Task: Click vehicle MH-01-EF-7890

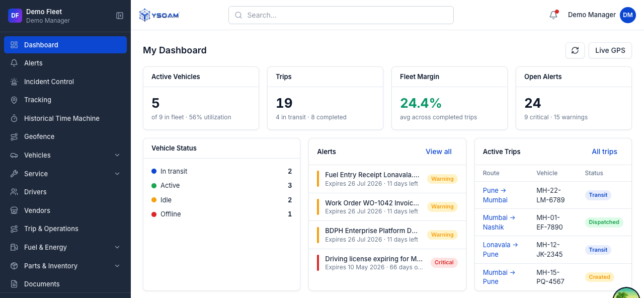Action: (549, 222)
